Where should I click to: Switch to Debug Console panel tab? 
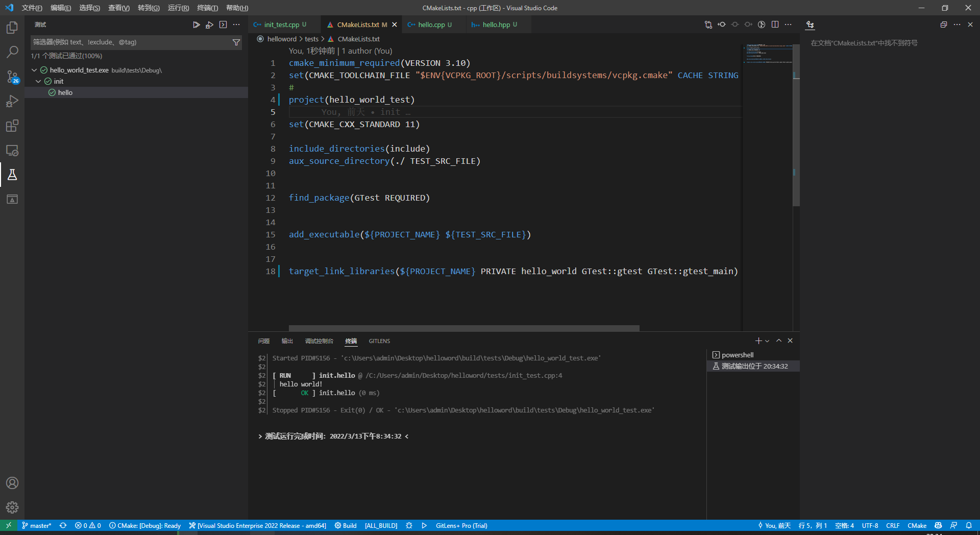click(319, 341)
